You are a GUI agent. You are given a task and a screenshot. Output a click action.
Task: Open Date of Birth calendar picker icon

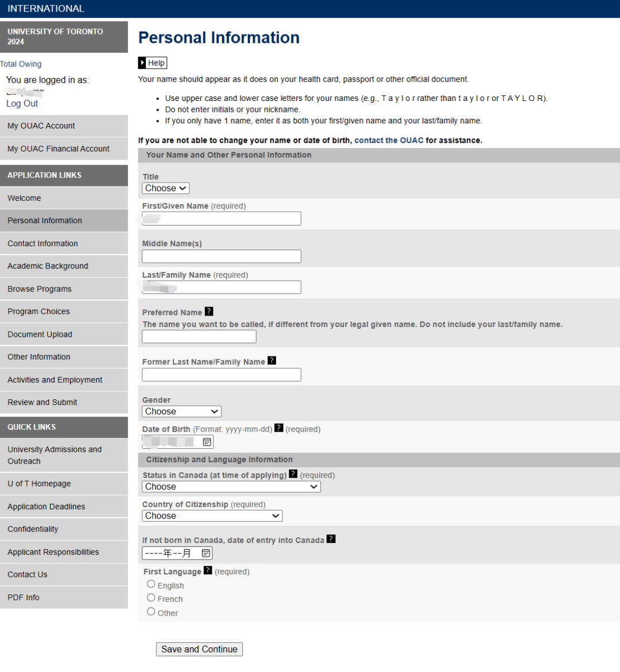(x=207, y=442)
